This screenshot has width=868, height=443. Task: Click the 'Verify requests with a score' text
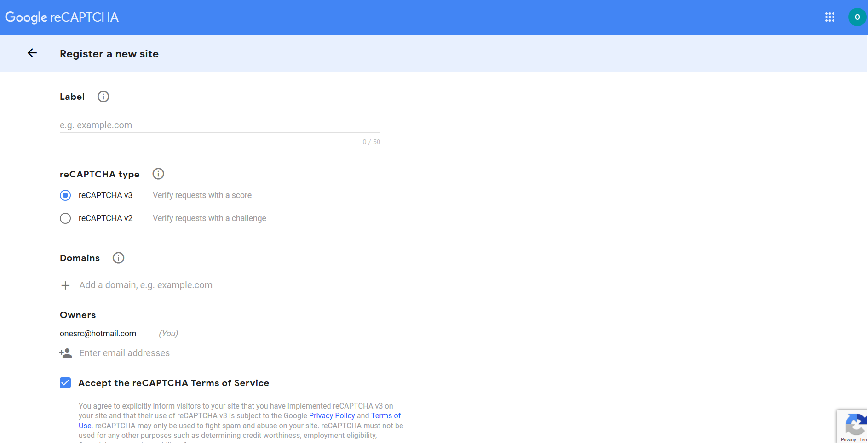202,195
